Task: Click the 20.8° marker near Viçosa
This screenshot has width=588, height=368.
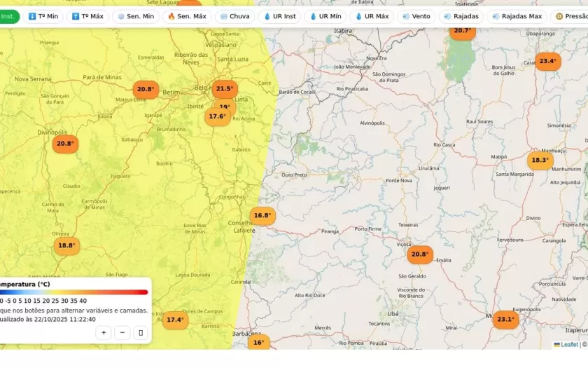Action: click(420, 255)
